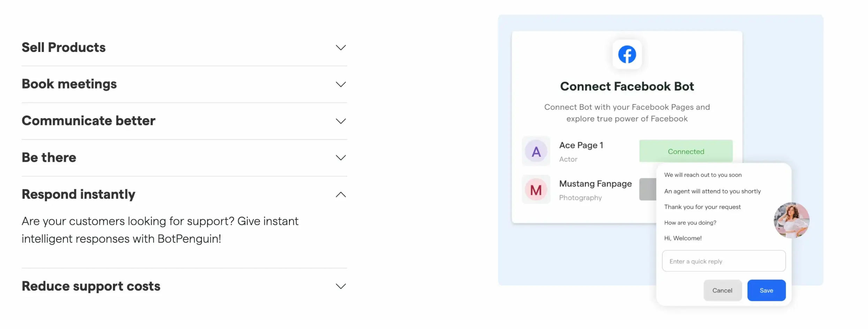Click the woman's profile photo

click(792, 220)
